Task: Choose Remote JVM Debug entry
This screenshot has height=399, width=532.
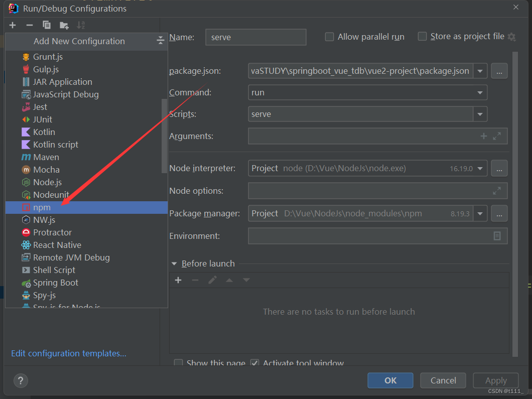Action: 86,257
